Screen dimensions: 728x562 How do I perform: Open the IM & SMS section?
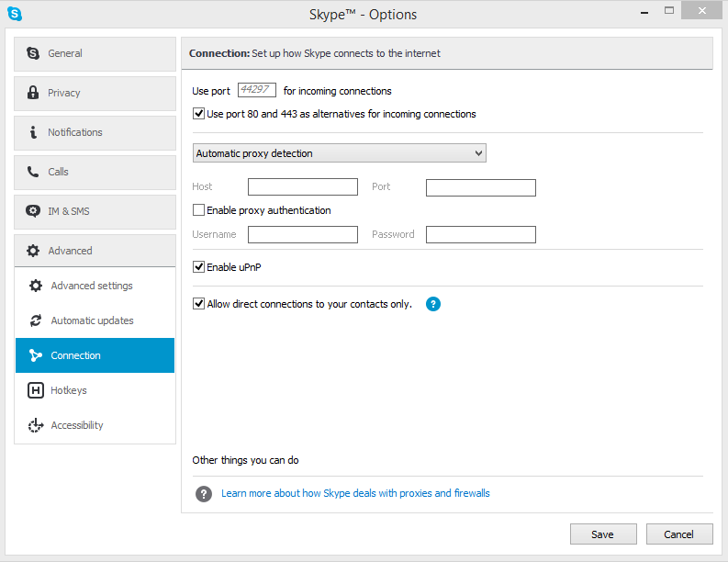pyautogui.click(x=95, y=212)
